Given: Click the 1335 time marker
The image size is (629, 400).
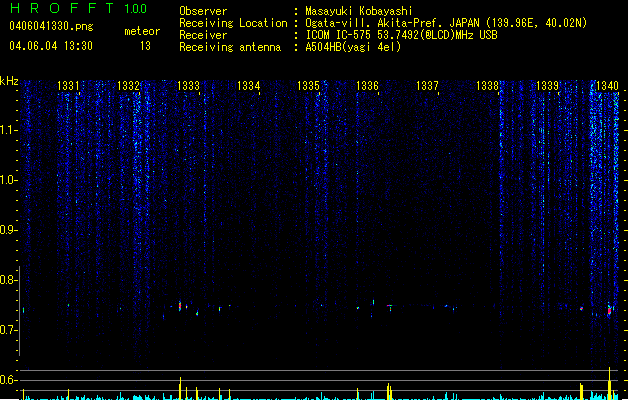Looking at the screenshot, I should click(x=308, y=86).
